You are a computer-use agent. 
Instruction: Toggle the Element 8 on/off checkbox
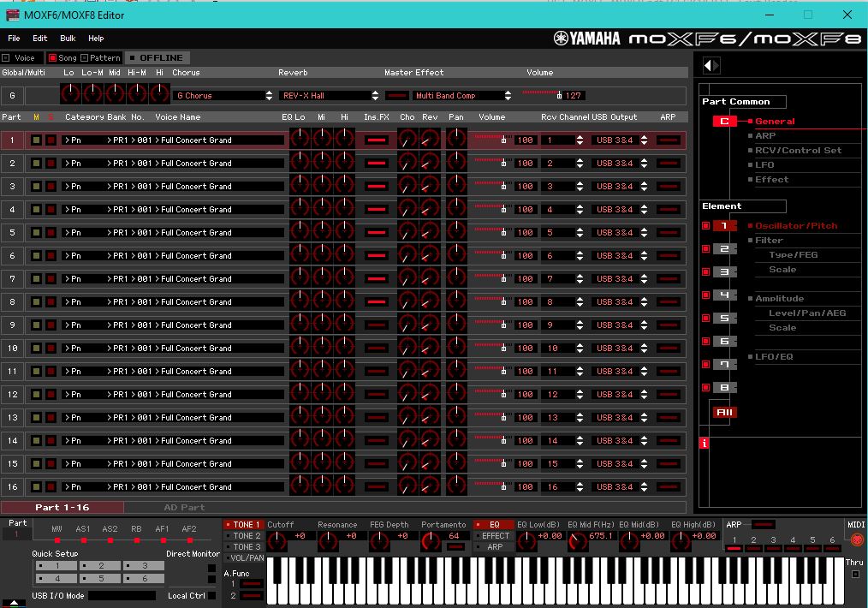706,388
